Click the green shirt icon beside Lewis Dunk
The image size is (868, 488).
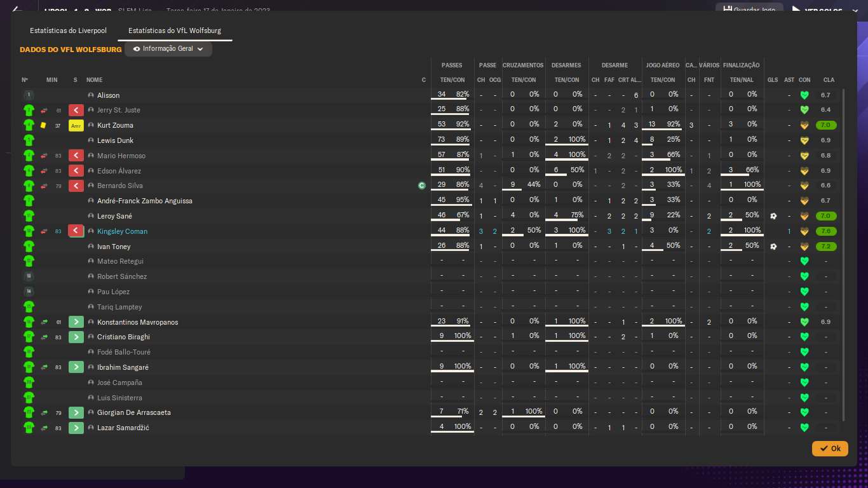click(29, 140)
